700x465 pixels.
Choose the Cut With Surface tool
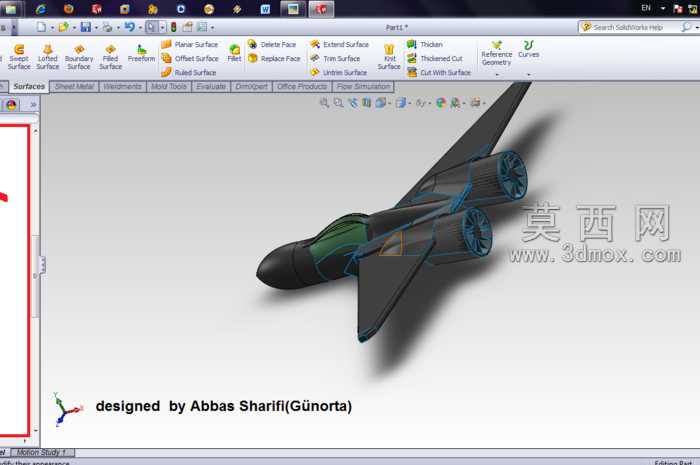coord(439,72)
